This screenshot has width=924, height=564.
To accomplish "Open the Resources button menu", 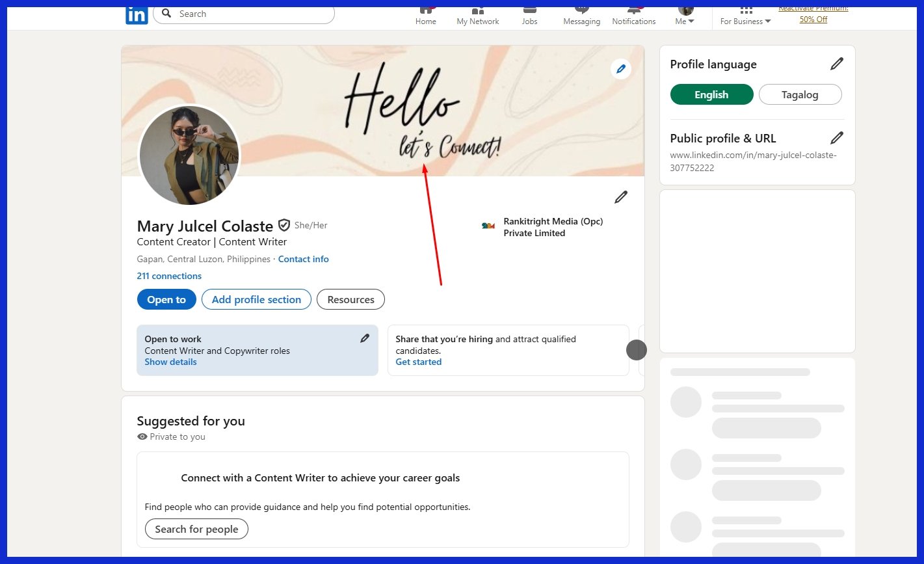I will click(x=350, y=299).
